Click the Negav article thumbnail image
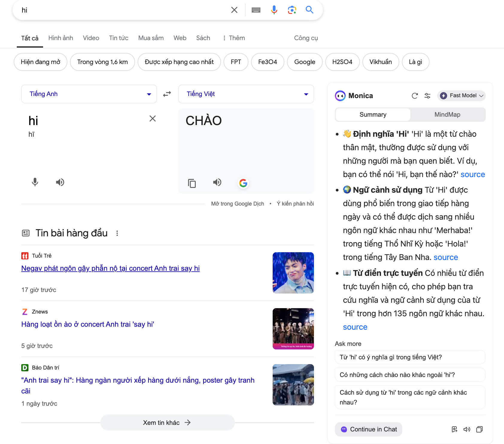Image resolution: width=504 pixels, height=444 pixels. point(293,273)
